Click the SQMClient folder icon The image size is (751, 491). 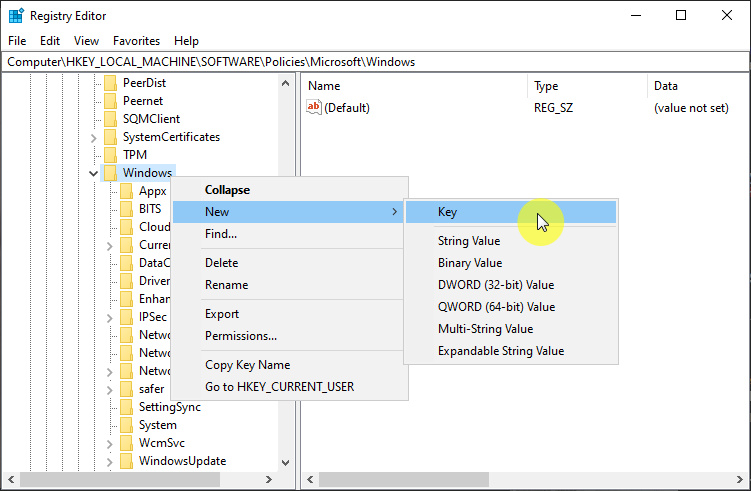111,119
